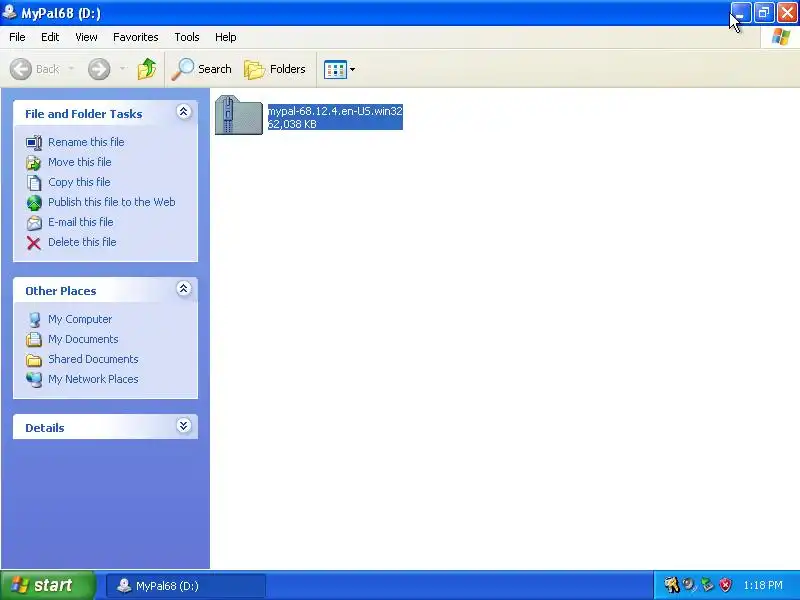Open My Computer from Other Places
This screenshot has height=600, width=800.
80,319
